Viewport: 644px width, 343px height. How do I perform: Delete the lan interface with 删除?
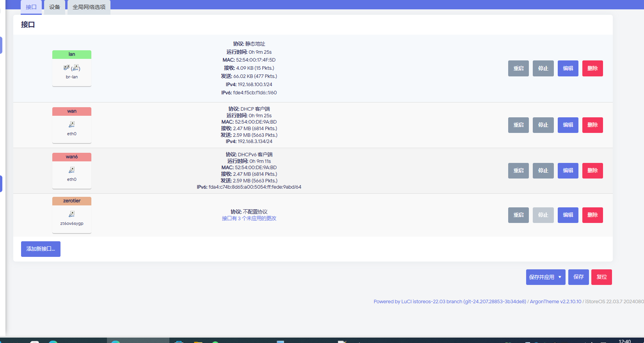coord(592,68)
